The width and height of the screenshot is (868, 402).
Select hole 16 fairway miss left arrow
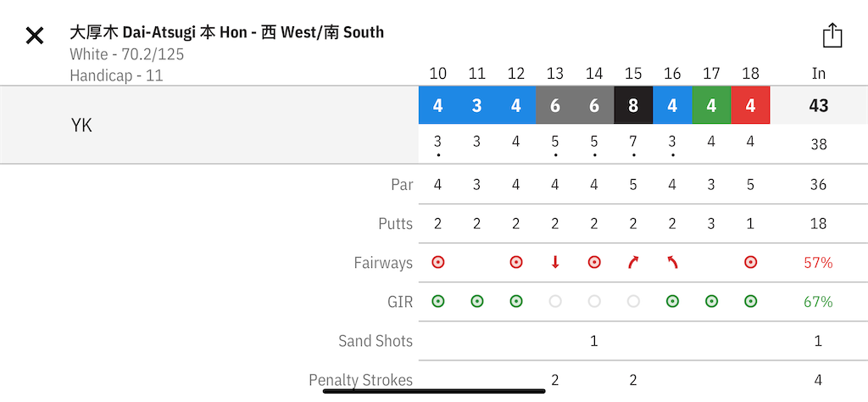click(672, 262)
